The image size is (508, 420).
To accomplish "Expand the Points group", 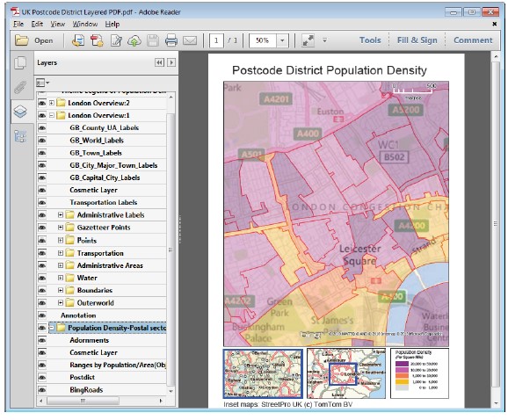I will point(61,240).
